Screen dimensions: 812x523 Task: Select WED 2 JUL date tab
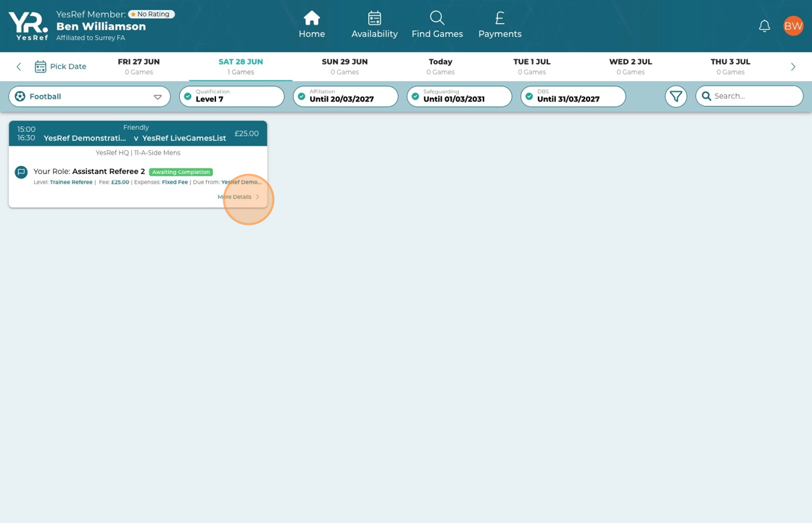point(630,66)
